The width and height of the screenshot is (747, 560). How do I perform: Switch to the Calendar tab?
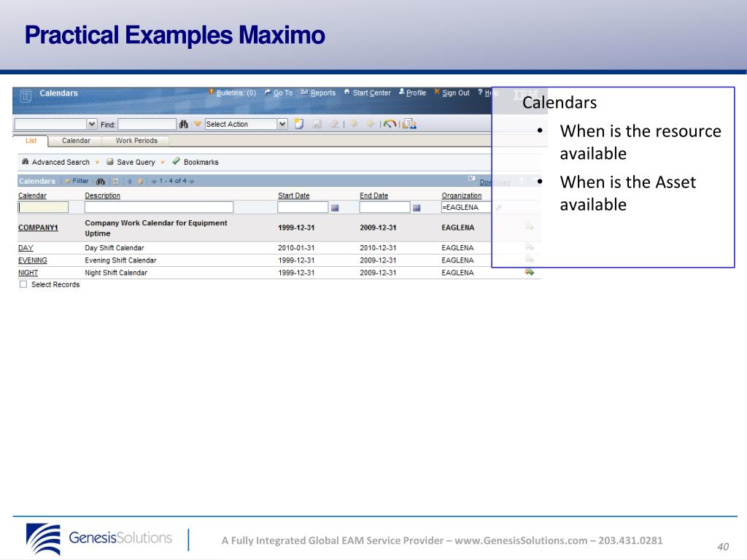coord(76,141)
